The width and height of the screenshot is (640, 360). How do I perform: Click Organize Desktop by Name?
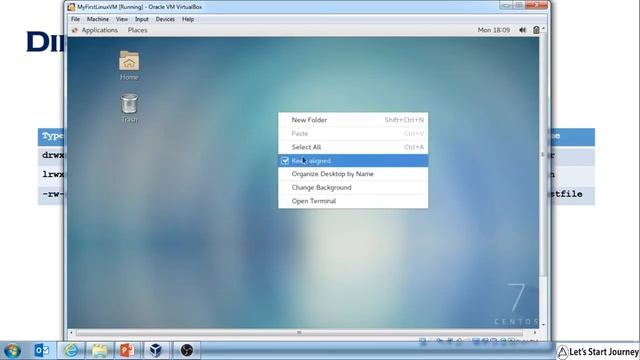click(x=353, y=174)
